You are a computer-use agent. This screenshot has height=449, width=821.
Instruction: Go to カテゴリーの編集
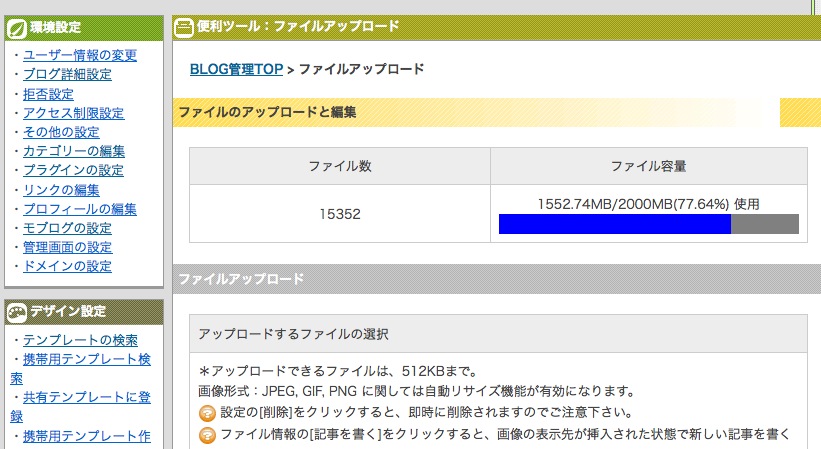coord(73,151)
